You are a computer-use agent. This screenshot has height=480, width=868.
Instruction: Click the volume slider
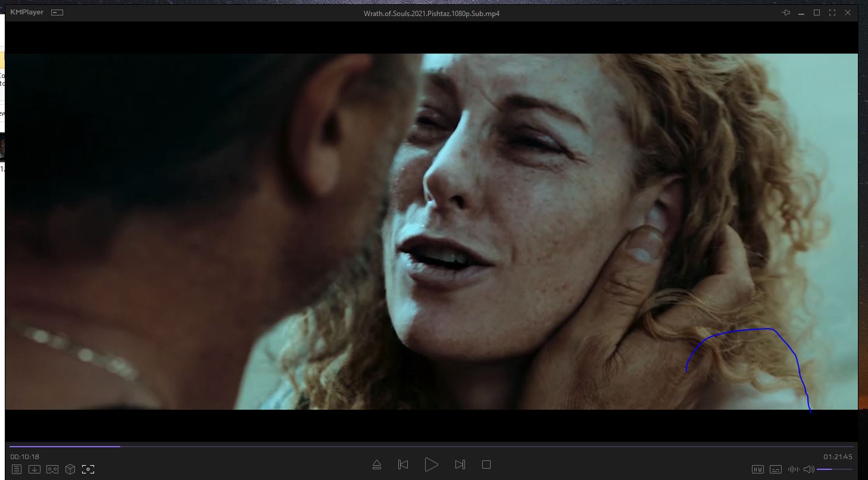[834, 469]
